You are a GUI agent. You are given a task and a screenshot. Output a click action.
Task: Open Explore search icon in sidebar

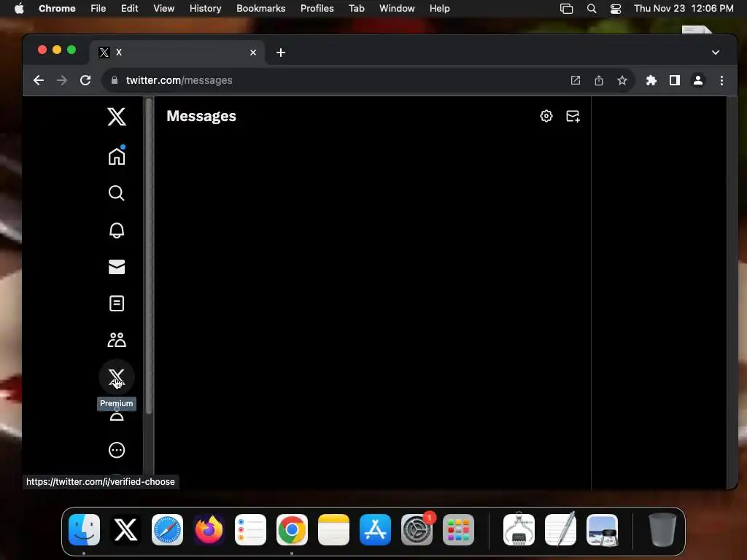117,192
